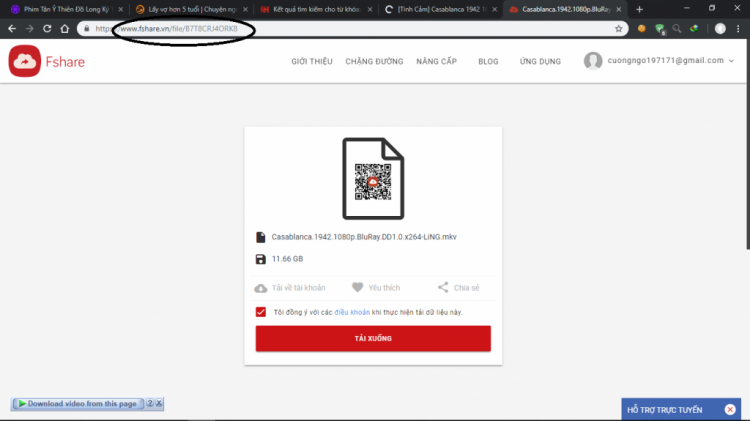Open new tab with plus button
This screenshot has height=421, width=750.
[x=640, y=9]
